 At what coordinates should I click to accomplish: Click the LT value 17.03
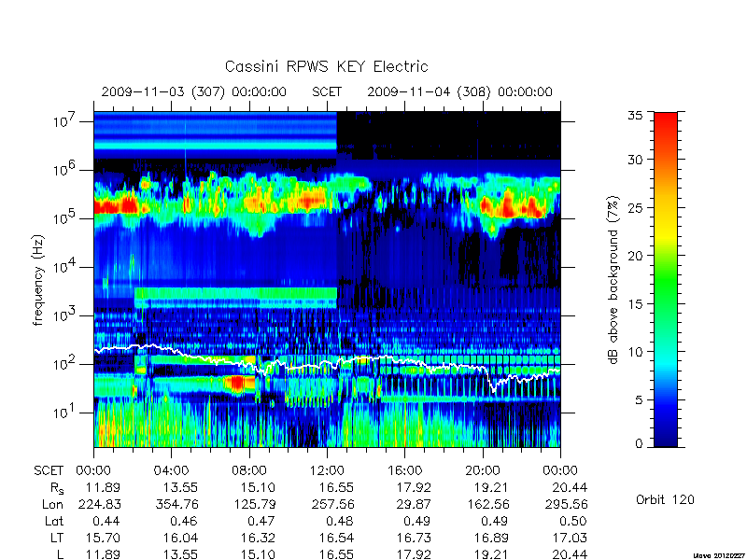coord(570,538)
